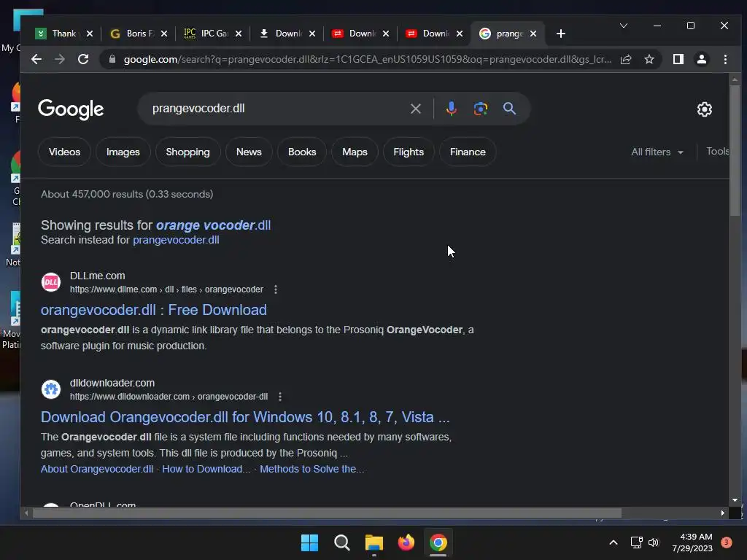The width and height of the screenshot is (747, 560).
Task: Open more options for dlldownloader.com result
Action: tap(280, 396)
